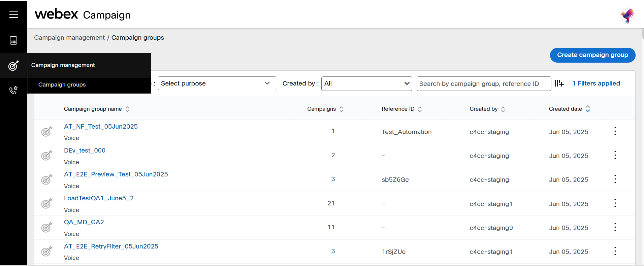Click the row icon for DEv_test_000
This screenshot has width=644, height=266.
47,155
